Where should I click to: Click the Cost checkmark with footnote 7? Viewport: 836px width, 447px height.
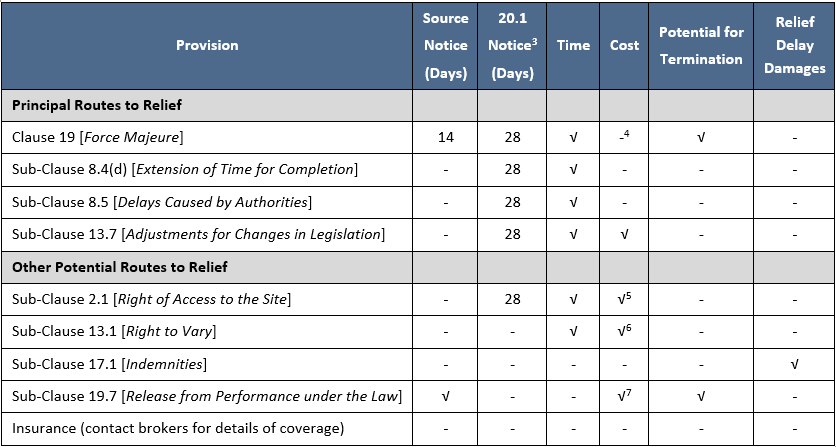(x=624, y=397)
